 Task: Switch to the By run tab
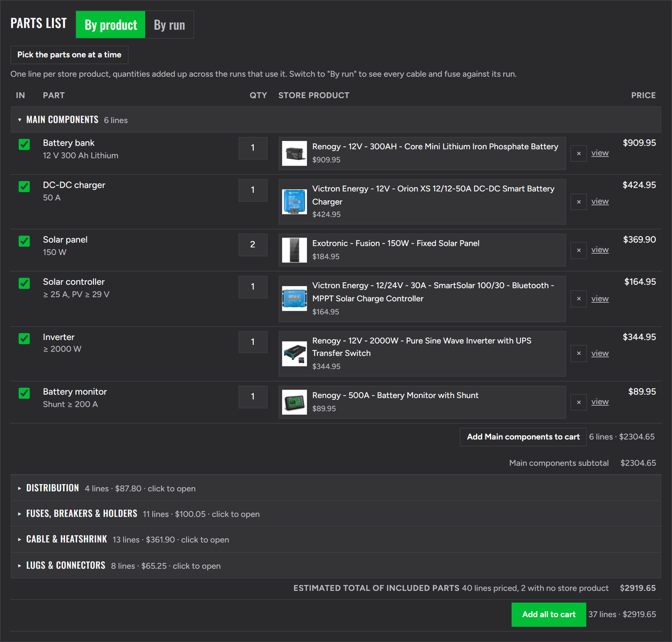pyautogui.click(x=169, y=25)
